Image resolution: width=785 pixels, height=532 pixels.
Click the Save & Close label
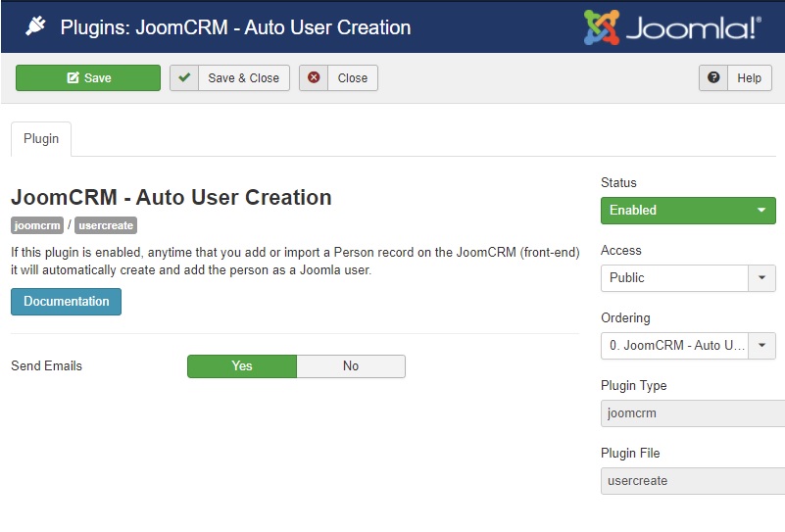pyautogui.click(x=244, y=78)
